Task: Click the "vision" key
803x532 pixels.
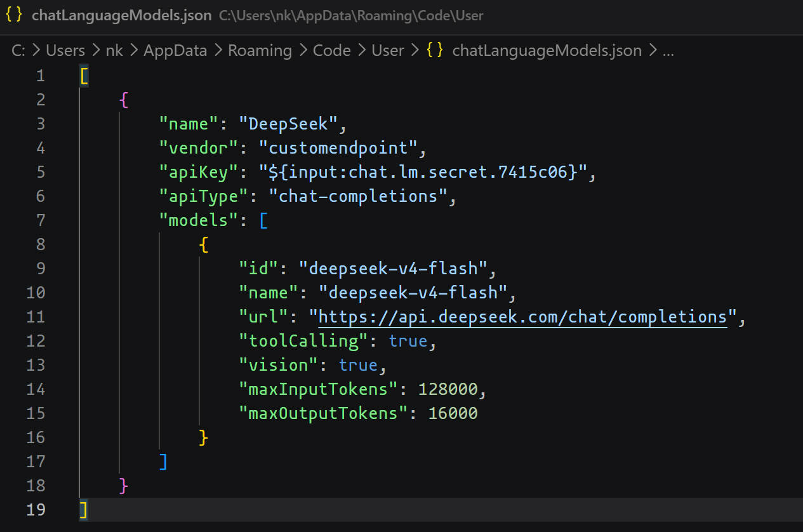Action: 279,365
